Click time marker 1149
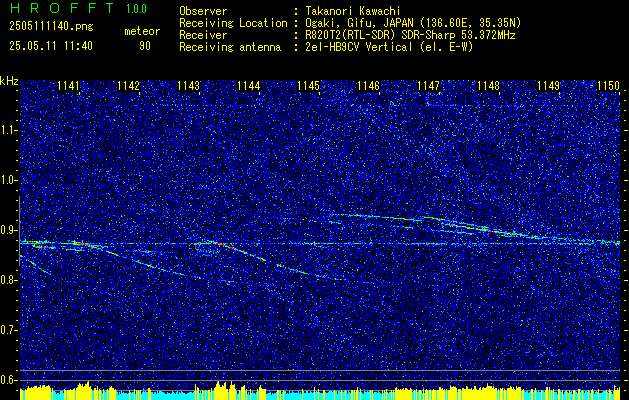Image resolution: width=629 pixels, height=400 pixels. tap(548, 85)
